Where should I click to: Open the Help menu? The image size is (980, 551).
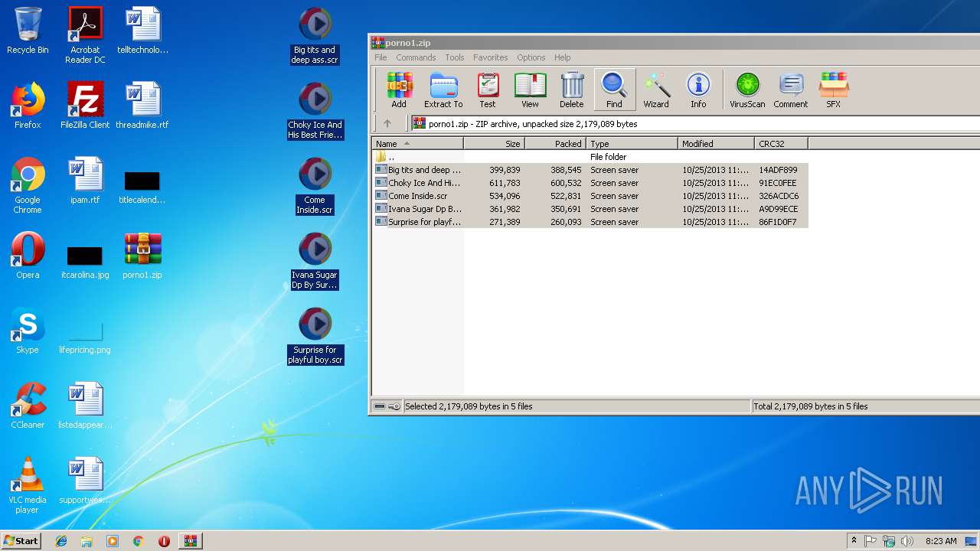563,57
